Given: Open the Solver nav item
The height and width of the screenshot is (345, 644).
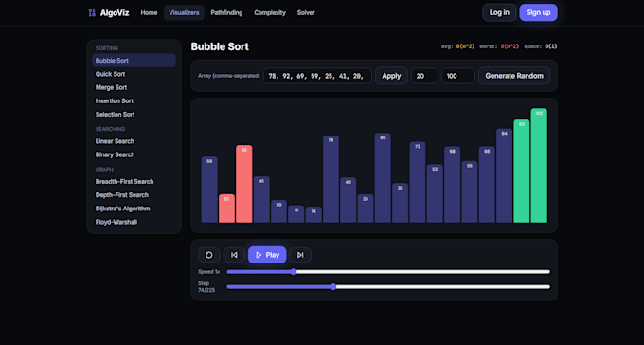Looking at the screenshot, I should click(306, 12).
